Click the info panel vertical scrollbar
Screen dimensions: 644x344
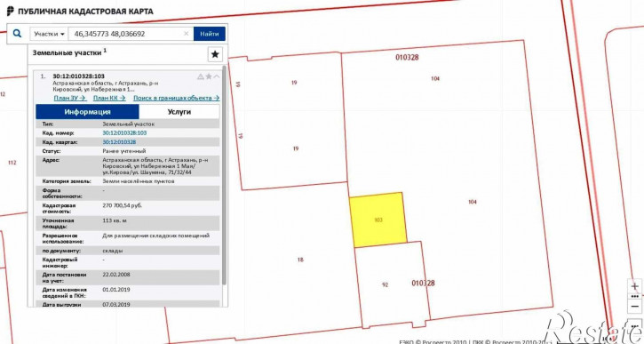224,175
